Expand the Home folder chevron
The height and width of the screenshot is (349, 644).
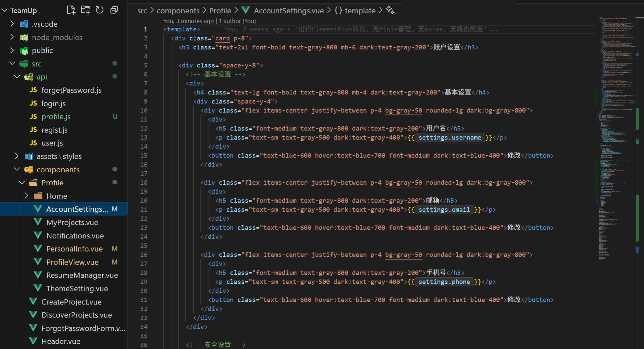[26, 196]
